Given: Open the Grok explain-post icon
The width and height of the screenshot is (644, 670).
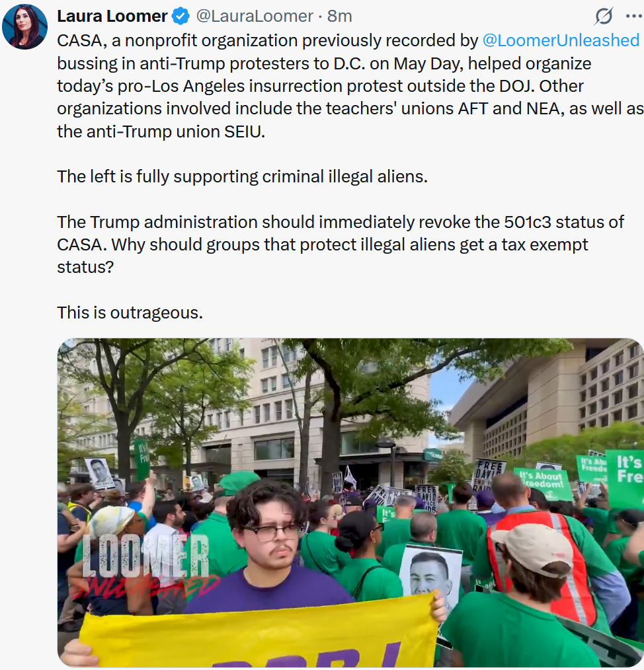Looking at the screenshot, I should pos(604,17).
